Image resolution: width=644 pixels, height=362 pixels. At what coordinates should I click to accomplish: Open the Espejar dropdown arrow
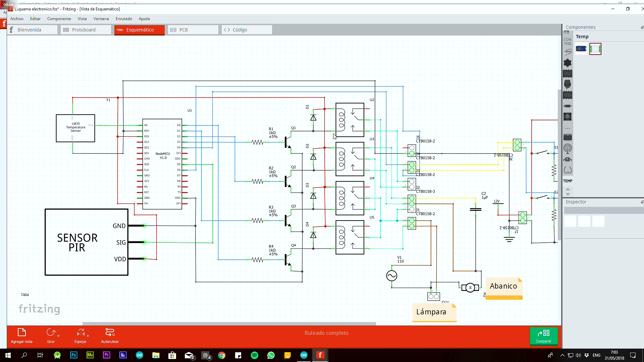[x=88, y=336]
